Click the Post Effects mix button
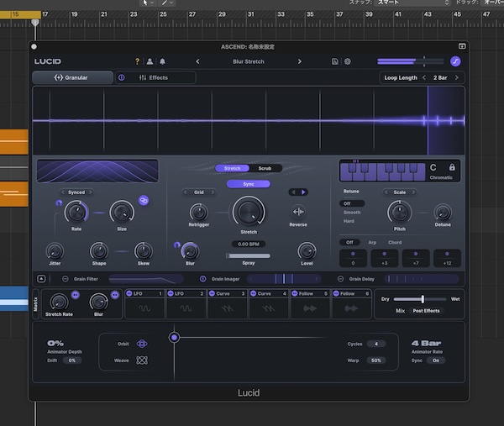The width and height of the screenshot is (504, 426). tap(426, 311)
